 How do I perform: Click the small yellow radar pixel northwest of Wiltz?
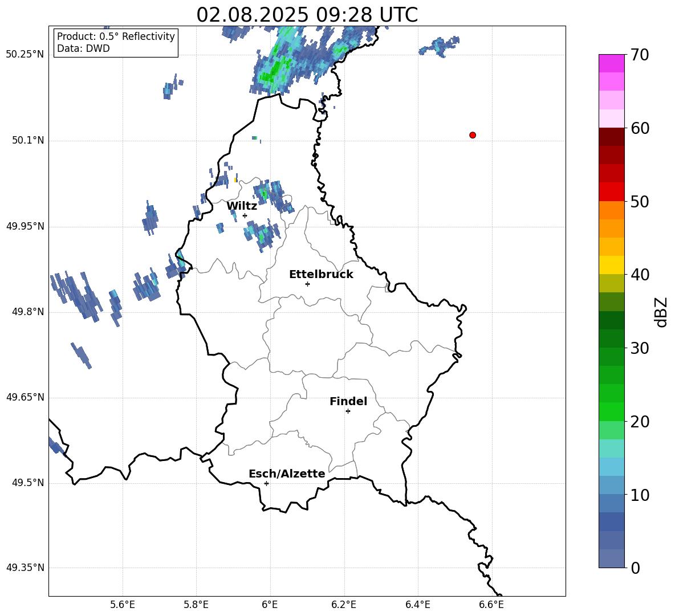(x=235, y=180)
